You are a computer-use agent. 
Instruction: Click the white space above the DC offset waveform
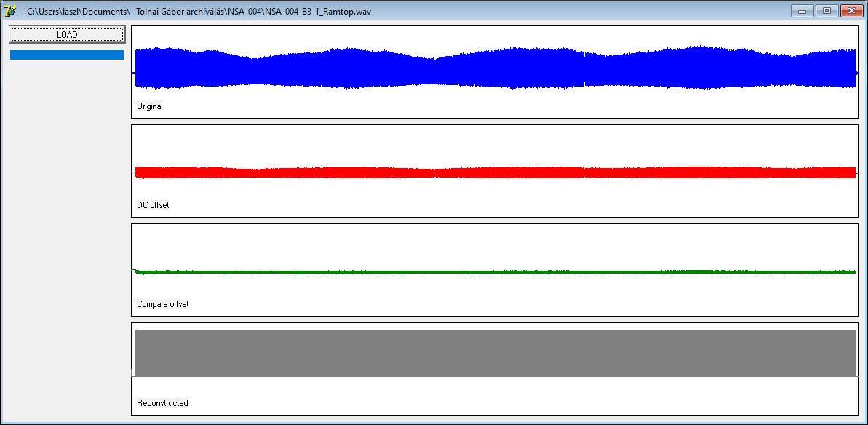click(495, 145)
